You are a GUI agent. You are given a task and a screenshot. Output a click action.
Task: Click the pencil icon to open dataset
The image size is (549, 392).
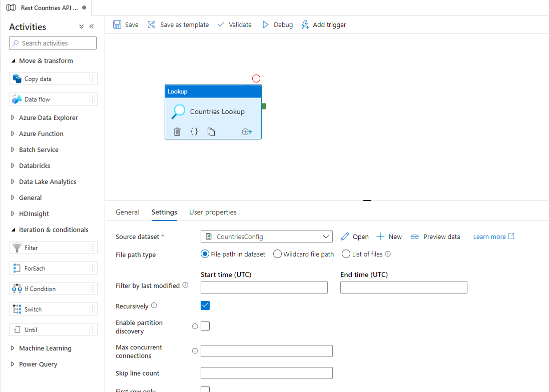(345, 236)
